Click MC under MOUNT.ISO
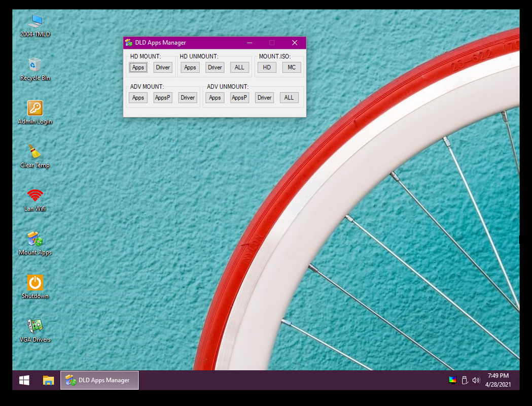Screen dimensions: 532x406 (x=292, y=67)
